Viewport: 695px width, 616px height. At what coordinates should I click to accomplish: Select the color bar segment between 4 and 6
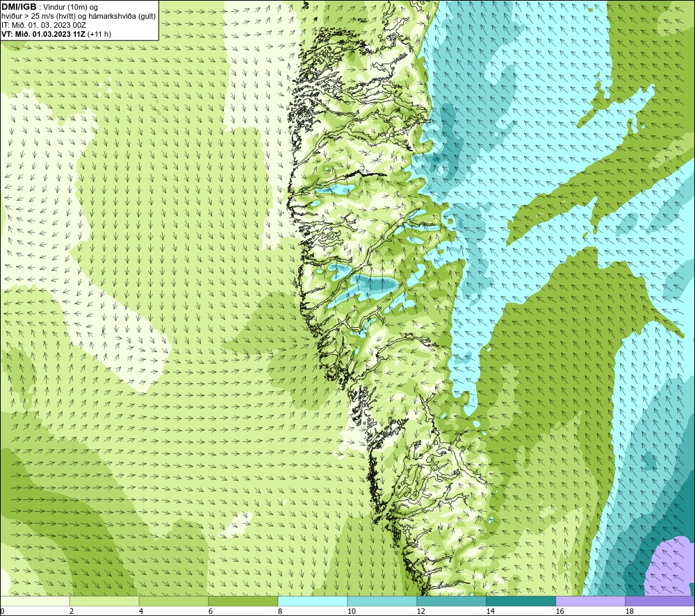[174, 601]
